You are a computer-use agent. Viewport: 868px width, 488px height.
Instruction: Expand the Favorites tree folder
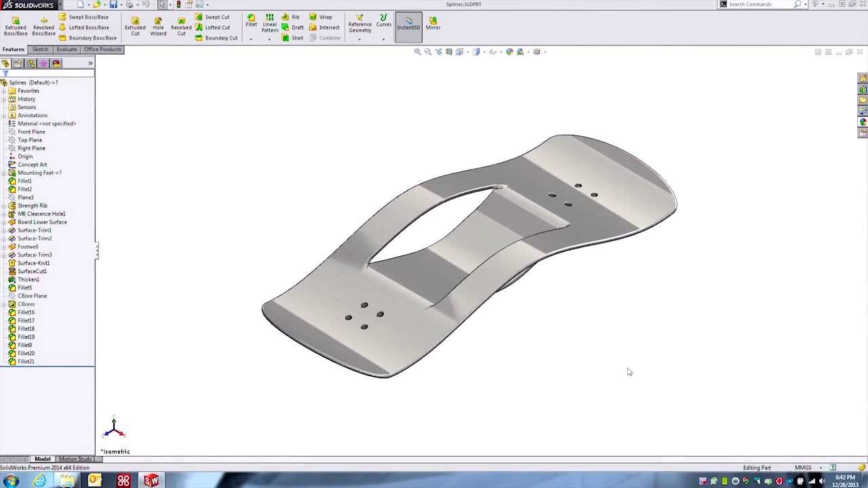pyautogui.click(x=4, y=91)
